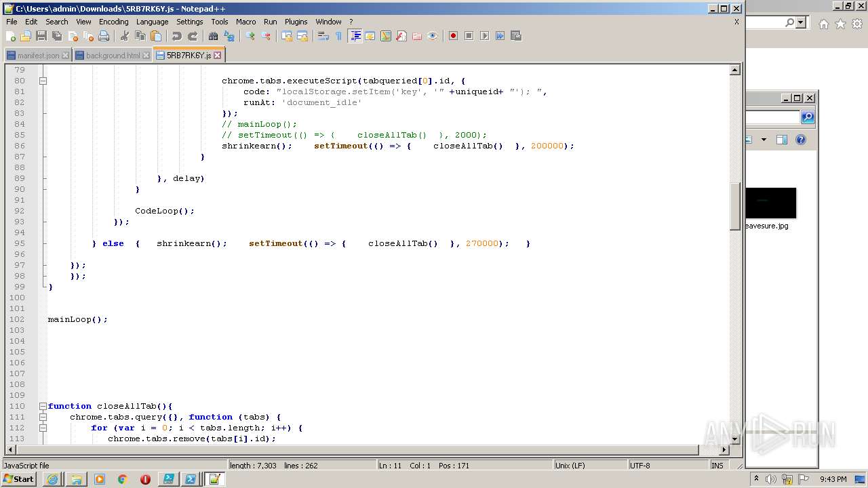868x488 pixels.
Task: Switch to the background.html tab
Action: [x=113, y=56]
